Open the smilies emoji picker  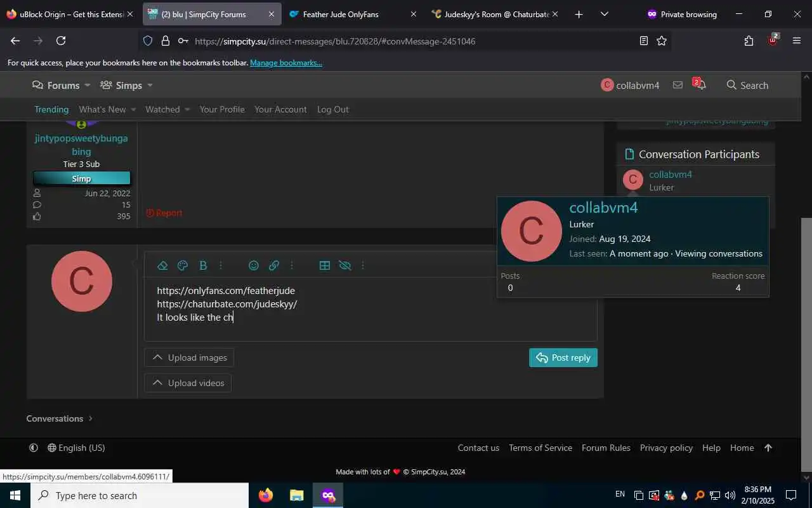coord(254,265)
